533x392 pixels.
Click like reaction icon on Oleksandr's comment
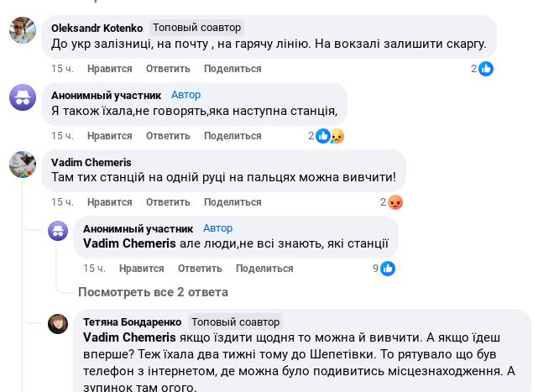tap(486, 69)
